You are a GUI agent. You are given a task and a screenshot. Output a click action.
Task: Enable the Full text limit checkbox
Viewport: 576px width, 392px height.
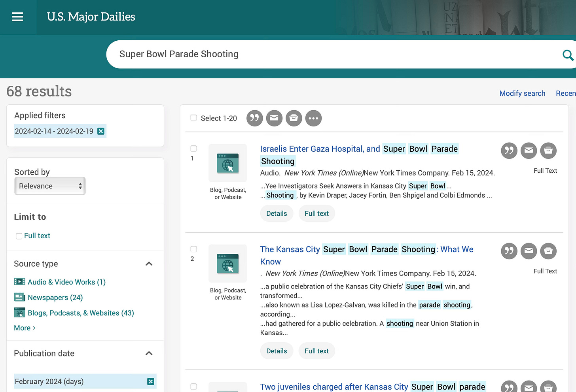(19, 236)
